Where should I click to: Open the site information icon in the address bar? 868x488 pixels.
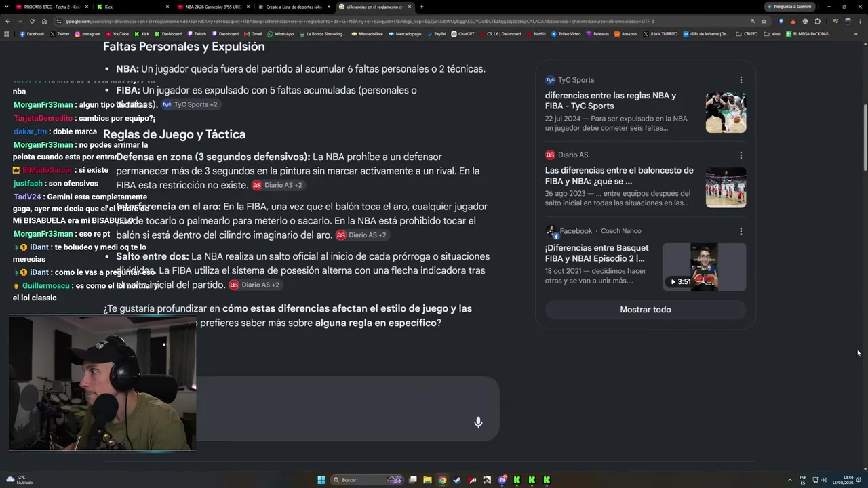(x=59, y=21)
